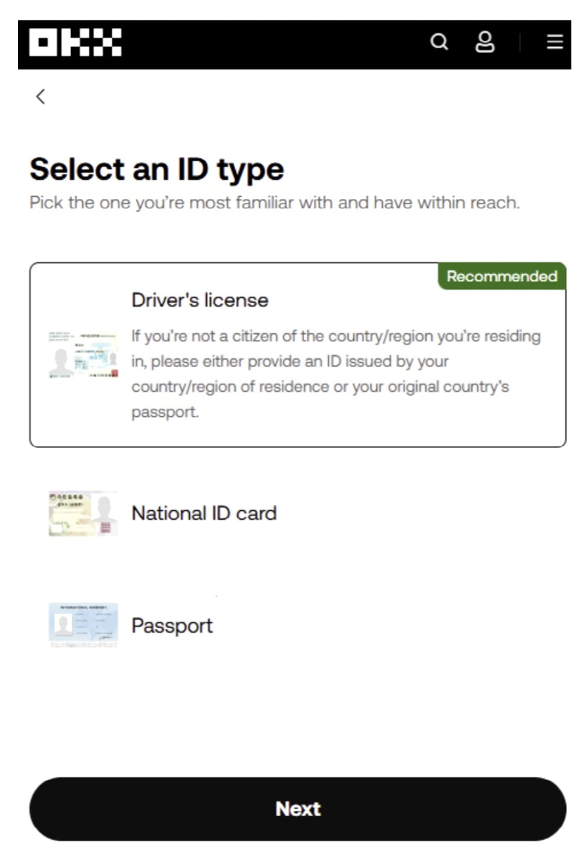
Task: Select the Driver's license option title
Action: click(x=200, y=300)
